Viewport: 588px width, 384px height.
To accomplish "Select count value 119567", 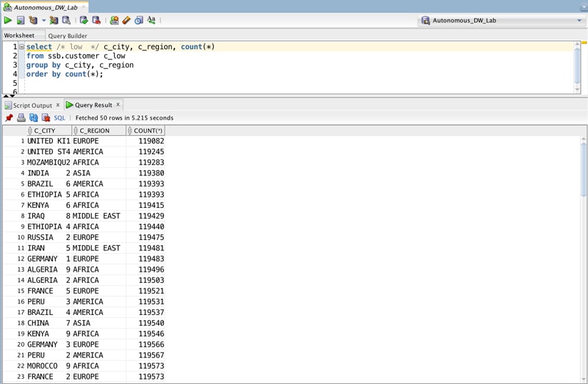I will click(146, 355).
